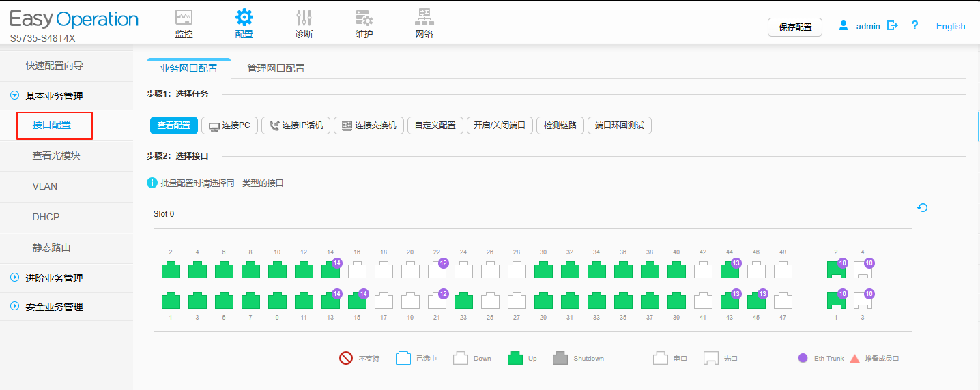Select the down port 48
This screenshot has width=980, height=390.
(x=783, y=270)
